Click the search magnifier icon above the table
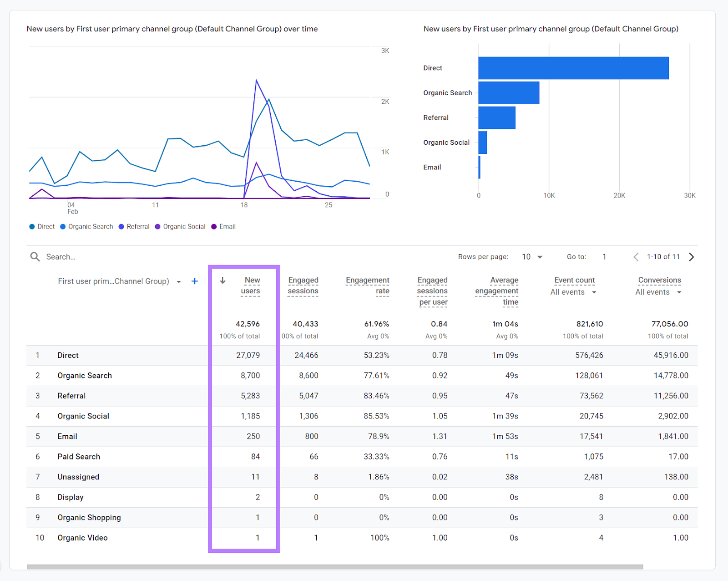This screenshot has height=581, width=728. (34, 256)
